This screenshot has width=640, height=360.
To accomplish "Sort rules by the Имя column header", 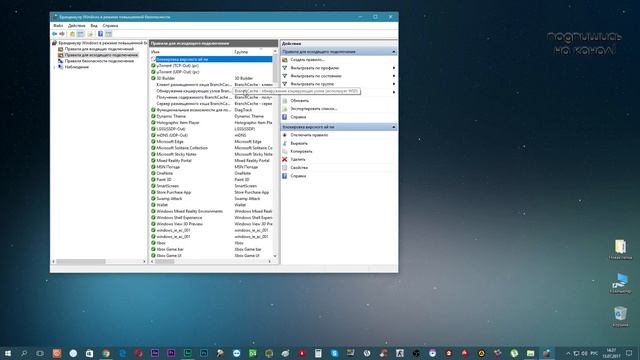I will coord(191,52).
